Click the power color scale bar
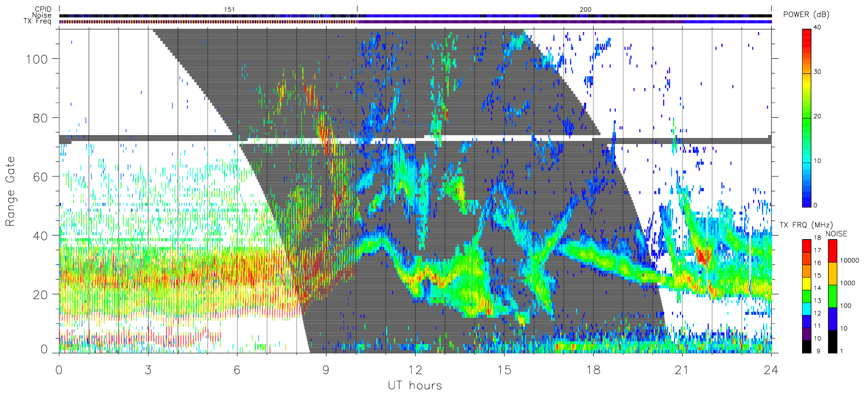The height and width of the screenshot is (400, 868). (807, 118)
